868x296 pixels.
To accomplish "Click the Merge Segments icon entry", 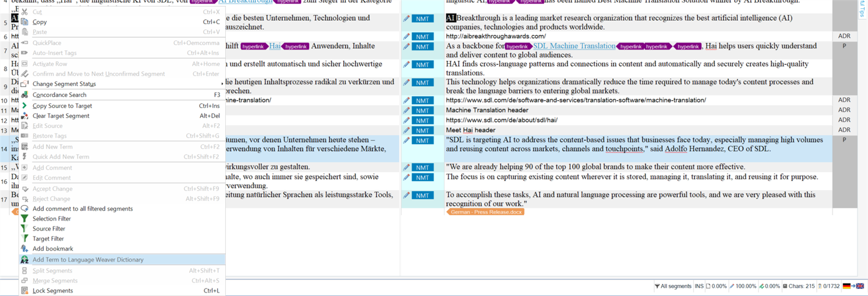I will coord(24,281).
